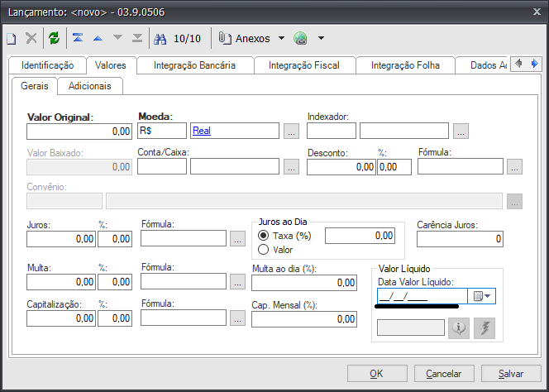This screenshot has height=392, width=549.
Task: Select the Adicionais sub-tab
Action: (x=89, y=86)
